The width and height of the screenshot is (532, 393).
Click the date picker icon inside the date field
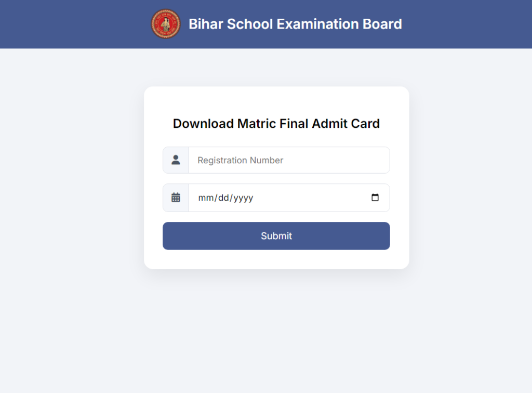click(x=375, y=198)
